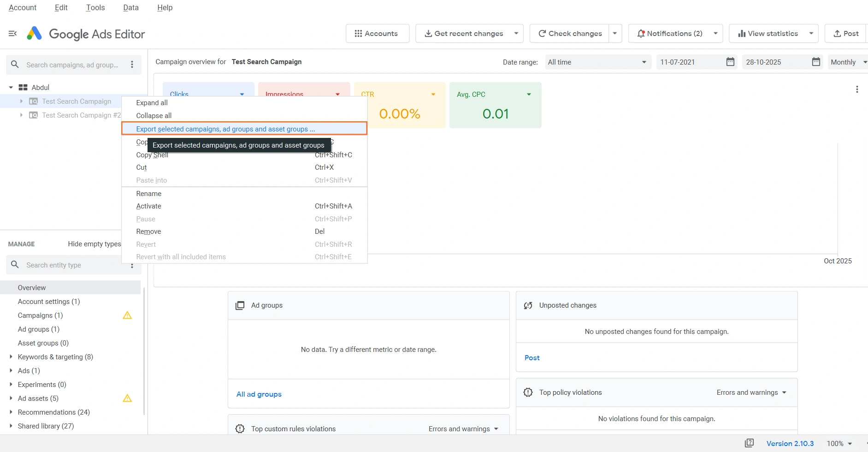Expand the Shared library (27) group
This screenshot has height=452, width=868.
pos(11,426)
